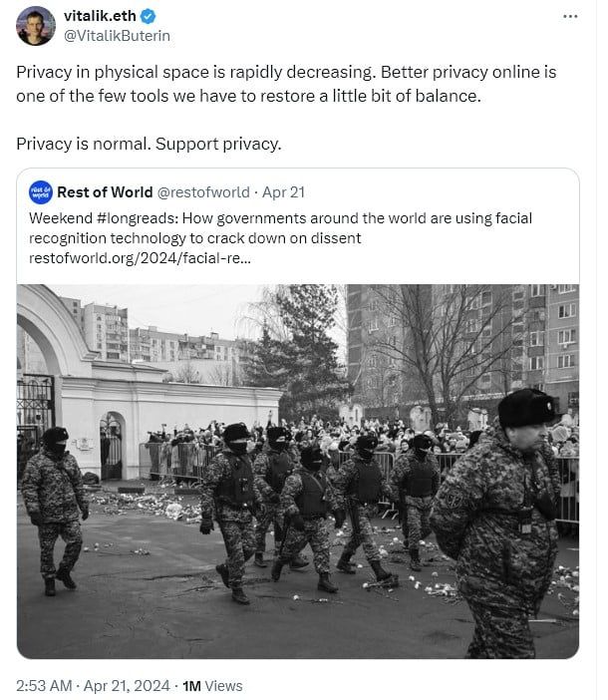Viewport: 608px width, 700px height.
Task: Visit the @VitalikButerin handle
Action: point(117,36)
